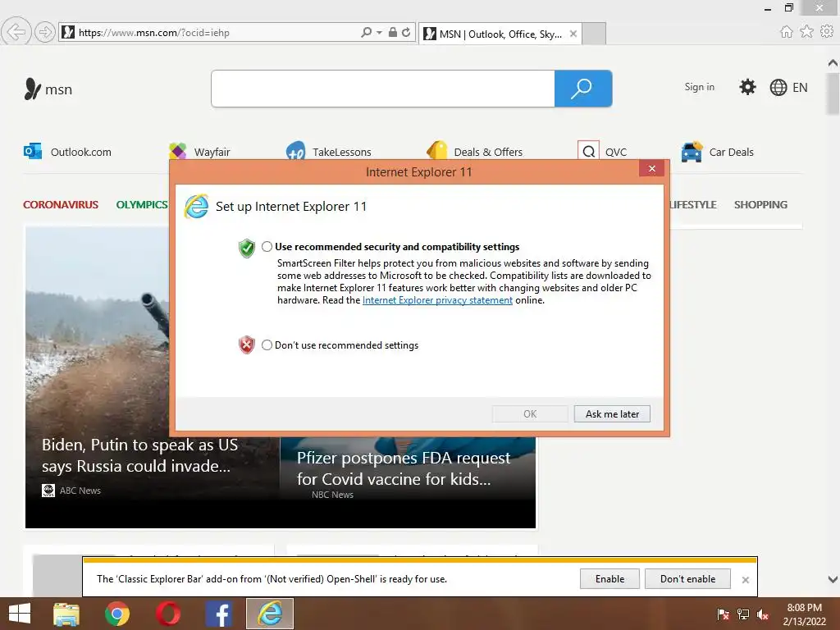Click Don't enable for the add-on
Screen dimensions: 840x630
click(687, 578)
